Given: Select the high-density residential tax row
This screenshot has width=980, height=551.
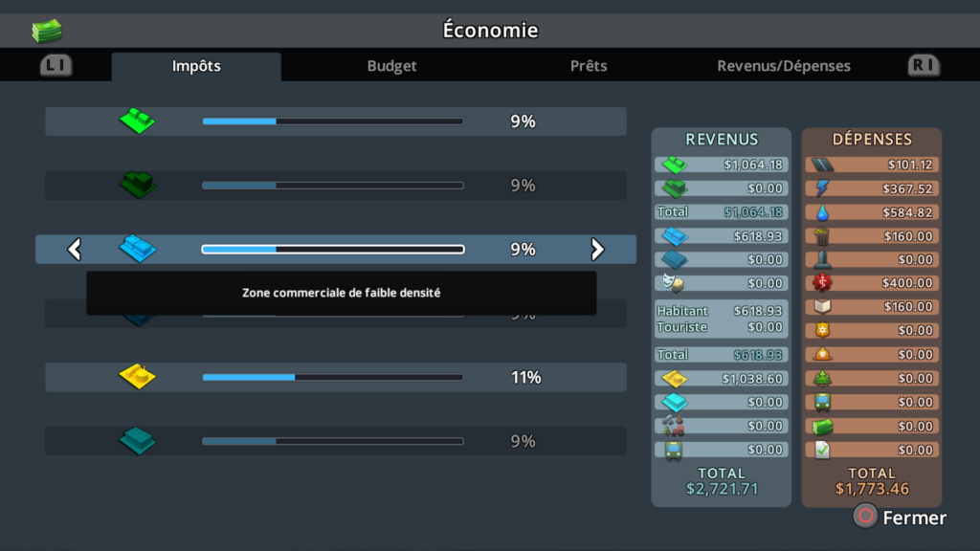Looking at the screenshot, I should (x=335, y=186).
